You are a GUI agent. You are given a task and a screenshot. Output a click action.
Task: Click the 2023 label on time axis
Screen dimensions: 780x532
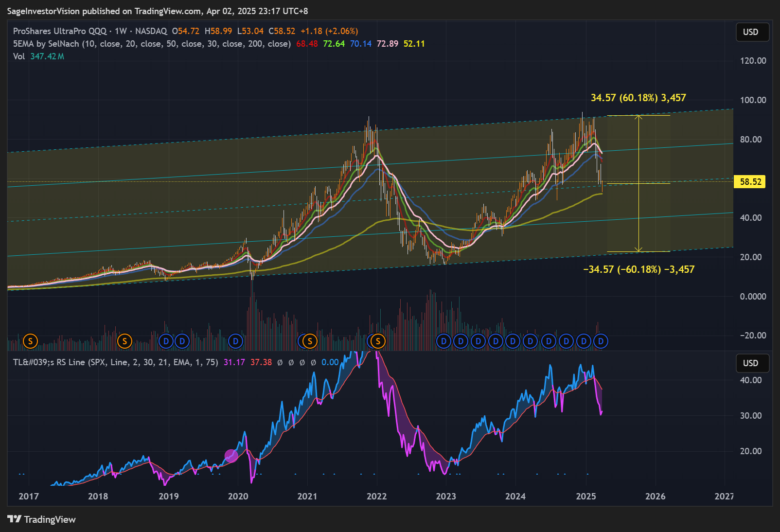click(446, 497)
